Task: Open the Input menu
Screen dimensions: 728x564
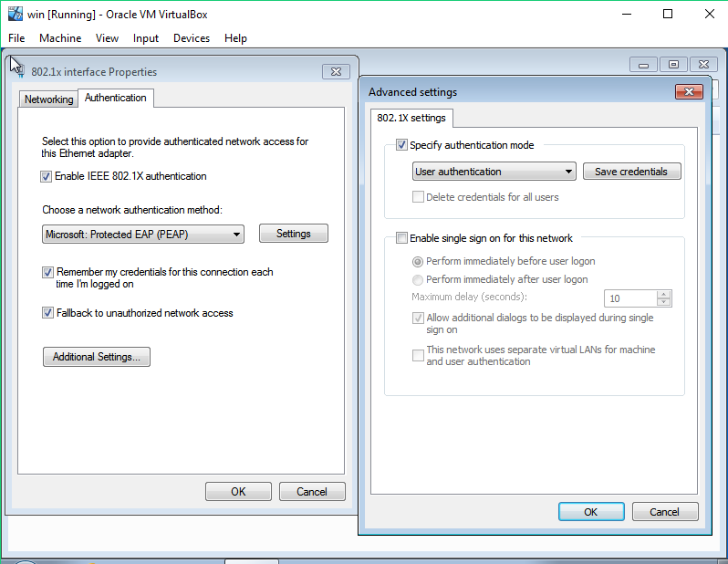Action: pyautogui.click(x=146, y=38)
